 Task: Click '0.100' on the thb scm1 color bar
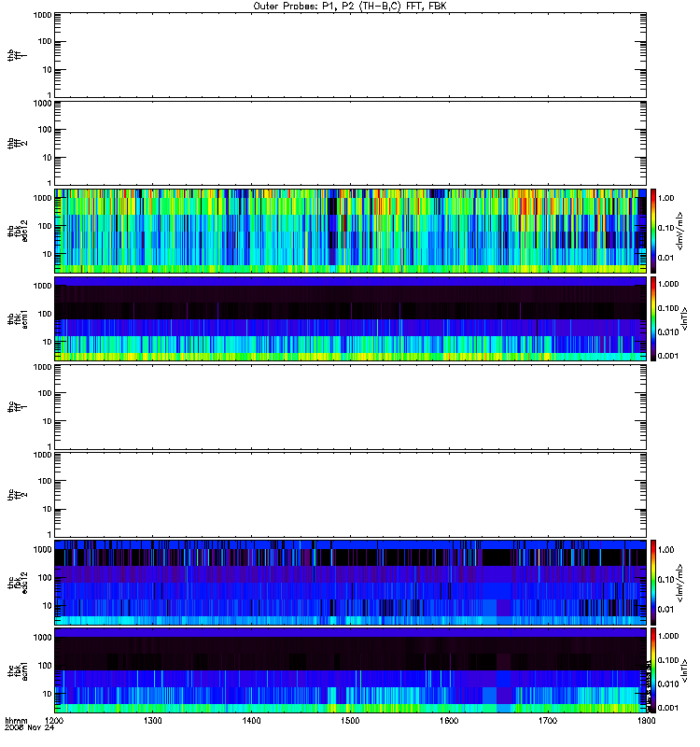tap(668, 308)
